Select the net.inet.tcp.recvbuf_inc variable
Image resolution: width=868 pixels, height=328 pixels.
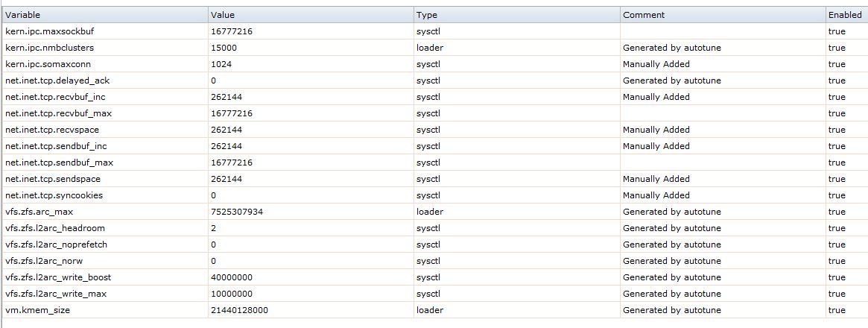coord(55,97)
